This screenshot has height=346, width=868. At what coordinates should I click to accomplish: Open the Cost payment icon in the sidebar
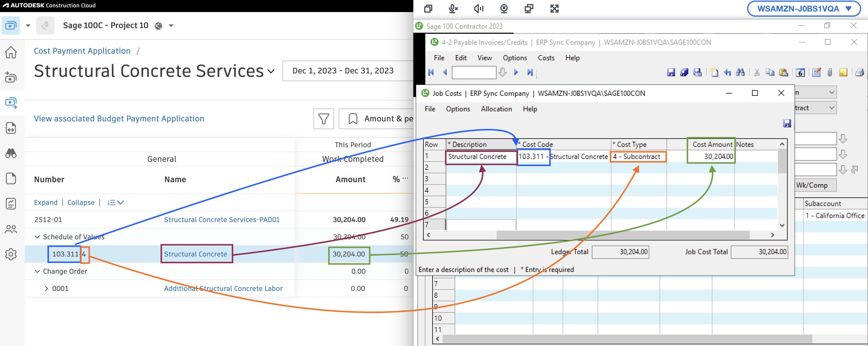click(x=11, y=102)
